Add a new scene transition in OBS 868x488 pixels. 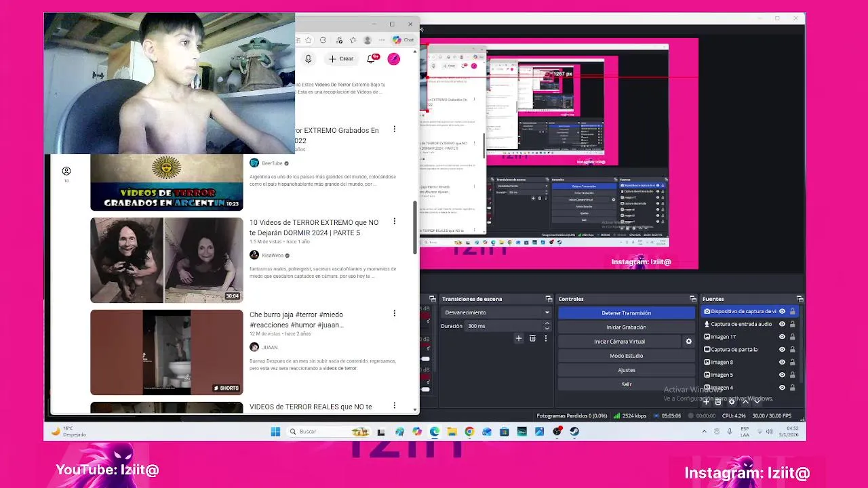pyautogui.click(x=519, y=338)
